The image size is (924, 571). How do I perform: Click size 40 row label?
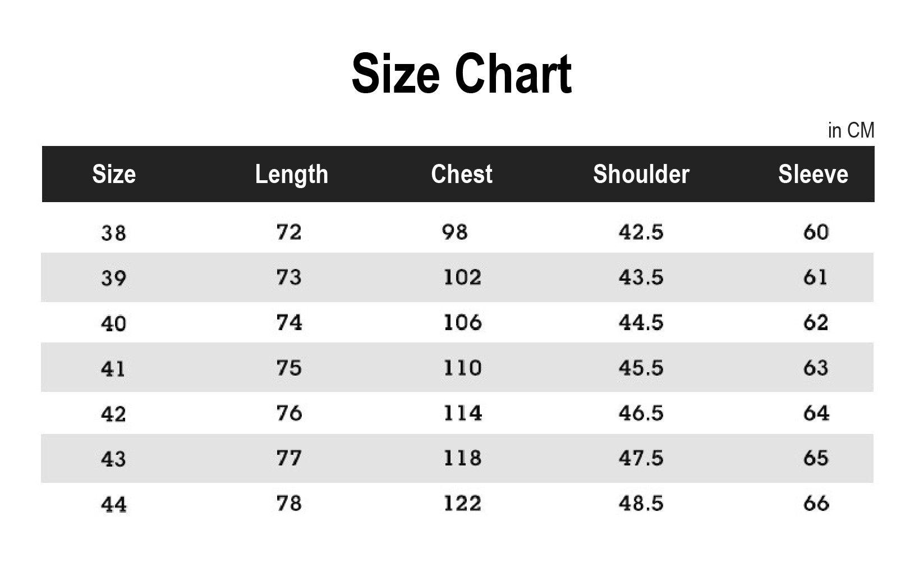113,323
